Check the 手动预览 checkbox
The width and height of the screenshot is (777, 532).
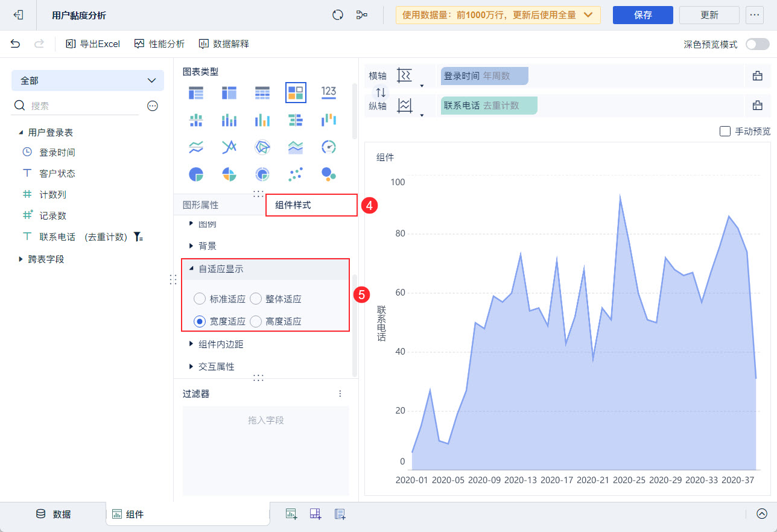coord(725,131)
